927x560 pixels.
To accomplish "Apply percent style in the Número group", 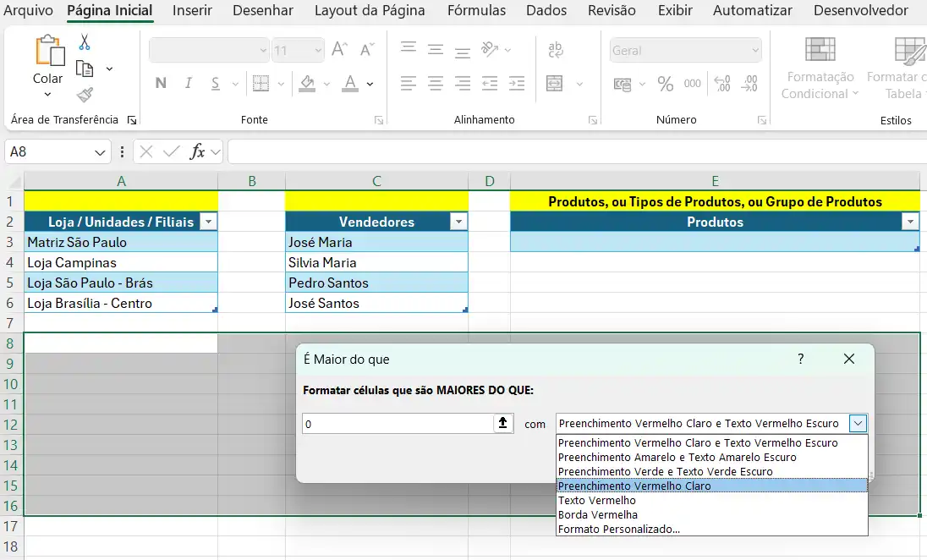I will (665, 83).
